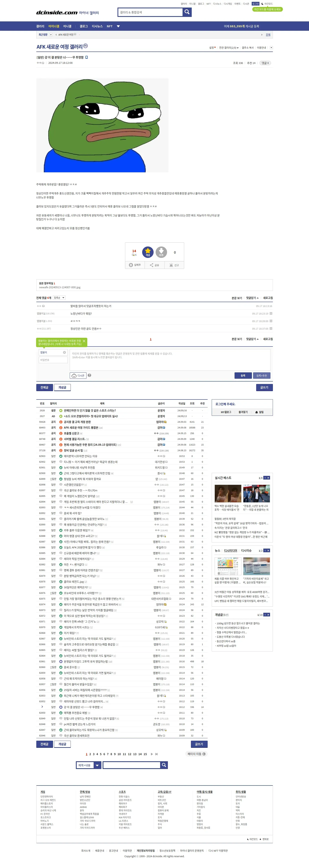Select 마이너갤 in main nav
The width and height of the screenshot is (309, 868).
(54, 26)
